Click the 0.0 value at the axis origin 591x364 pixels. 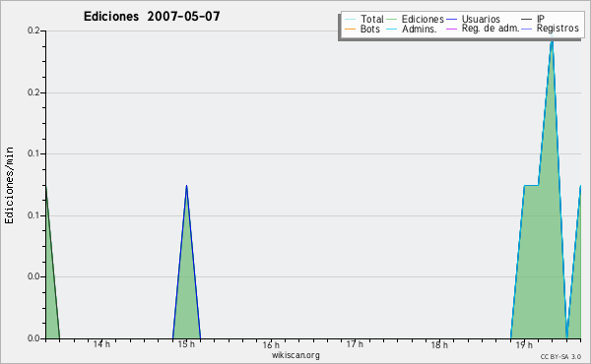coord(33,338)
